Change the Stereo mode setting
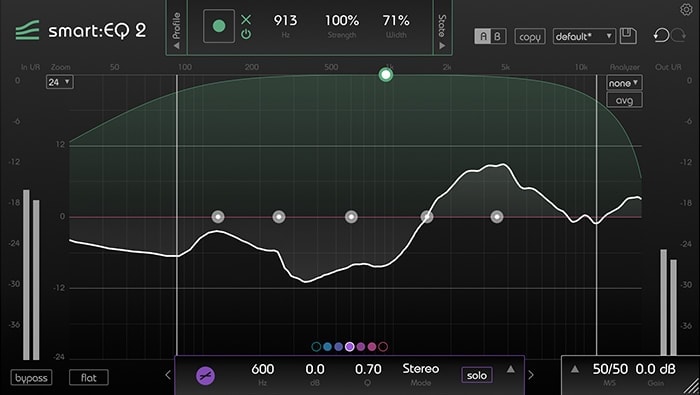The width and height of the screenshot is (700, 395). point(421,369)
